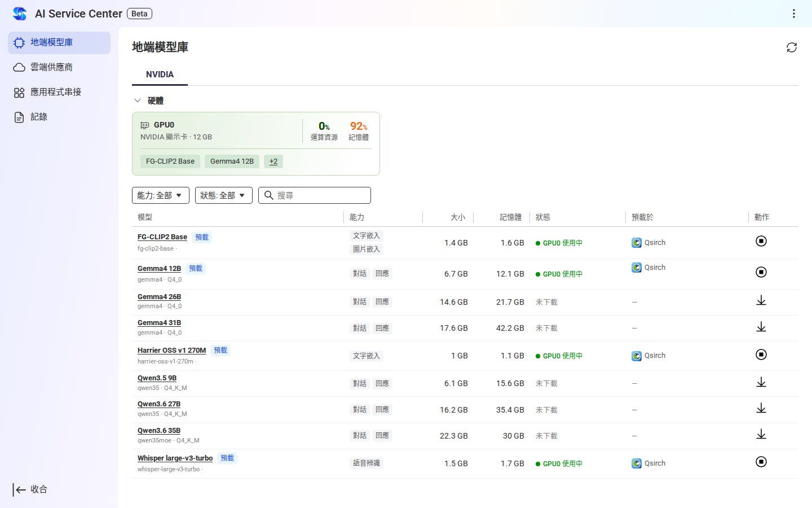Go to the 雲端供應商 sidebar page
The image size is (812, 508).
click(59, 67)
